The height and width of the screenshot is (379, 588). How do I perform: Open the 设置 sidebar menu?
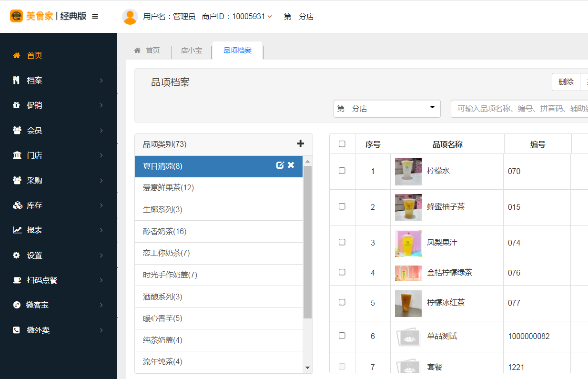pos(58,255)
